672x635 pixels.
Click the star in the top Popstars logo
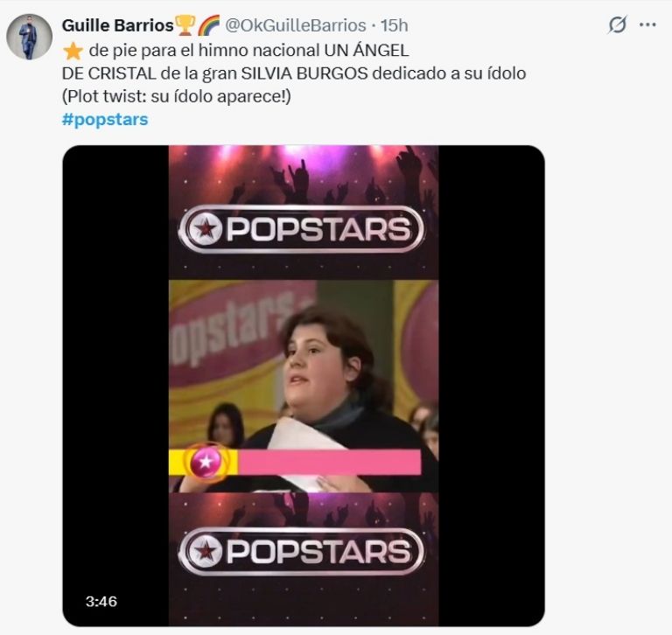(x=203, y=229)
